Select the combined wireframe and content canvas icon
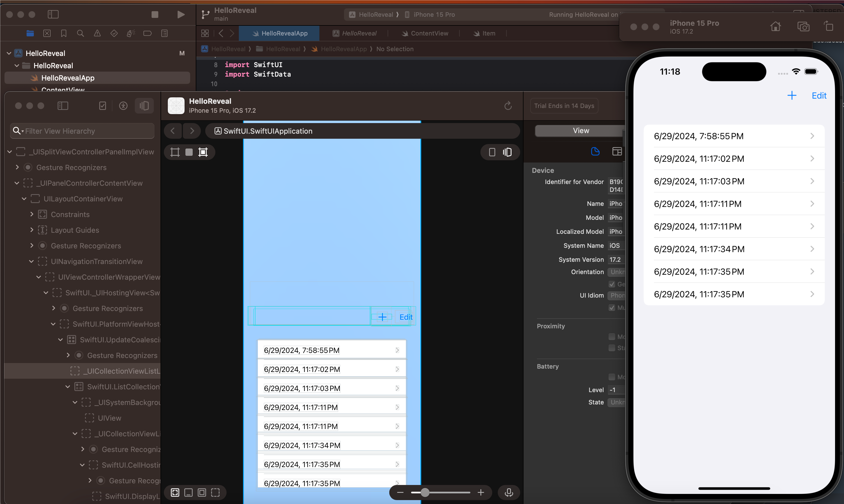 coord(203,152)
